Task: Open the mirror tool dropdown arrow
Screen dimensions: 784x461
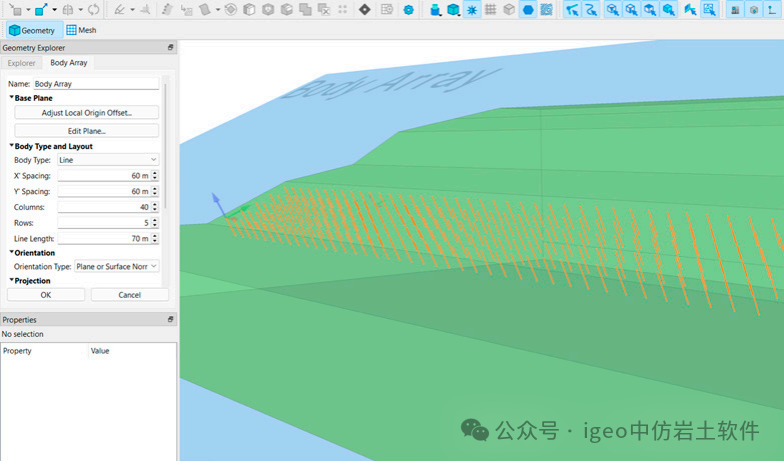Action: (x=80, y=10)
